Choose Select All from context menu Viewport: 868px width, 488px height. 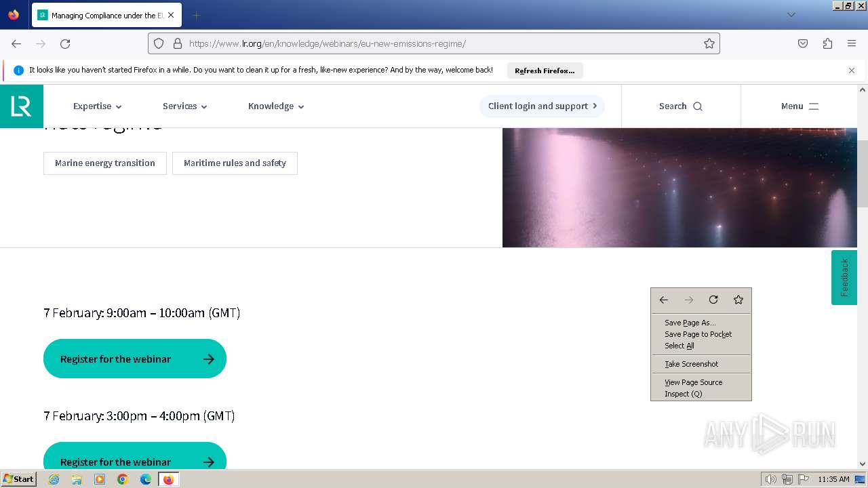(x=701, y=346)
